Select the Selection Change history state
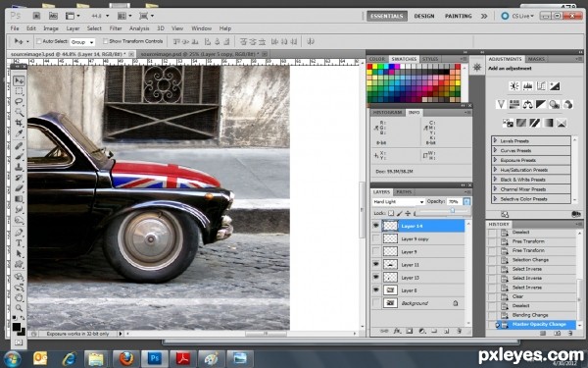Image resolution: width=588 pixels, height=368 pixels. (530, 259)
